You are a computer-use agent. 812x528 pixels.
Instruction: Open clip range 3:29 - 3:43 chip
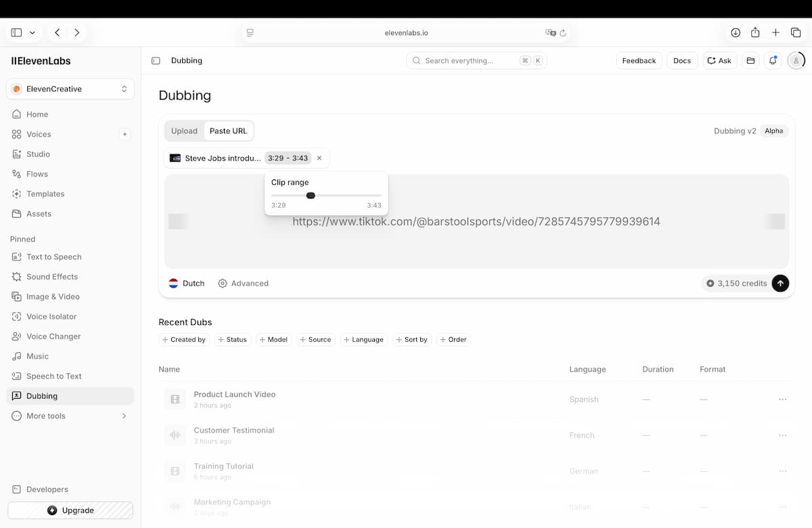click(288, 158)
